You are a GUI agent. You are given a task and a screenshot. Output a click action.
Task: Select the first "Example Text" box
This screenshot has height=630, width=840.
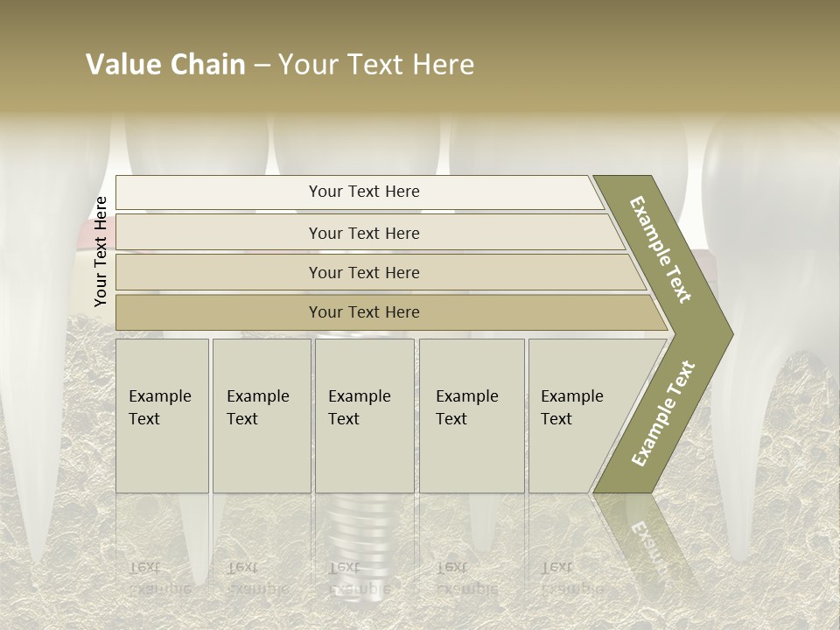tap(162, 416)
